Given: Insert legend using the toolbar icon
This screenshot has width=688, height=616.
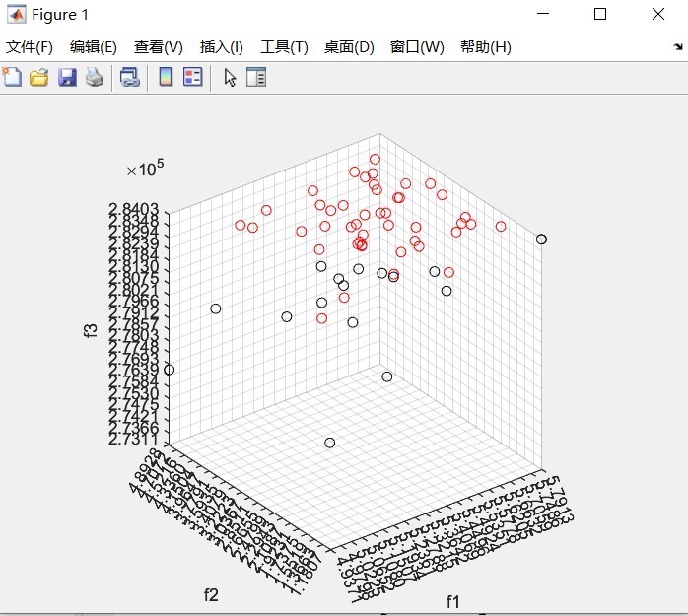Looking at the screenshot, I should 192,77.
